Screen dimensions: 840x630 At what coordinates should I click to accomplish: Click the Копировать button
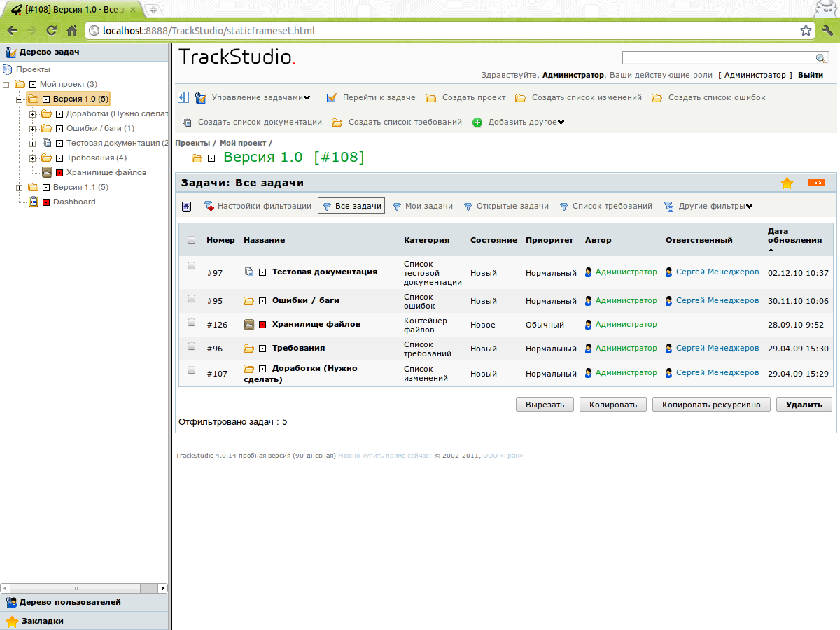pyautogui.click(x=613, y=405)
